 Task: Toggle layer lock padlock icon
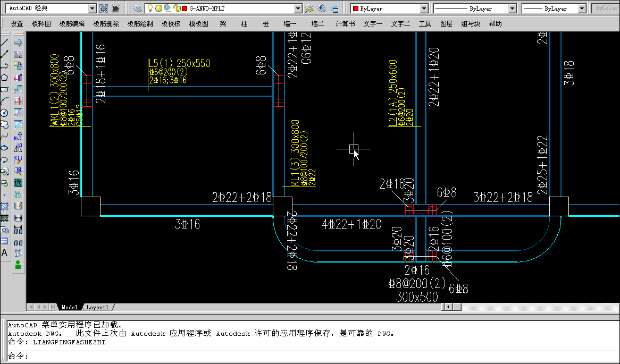pos(177,9)
